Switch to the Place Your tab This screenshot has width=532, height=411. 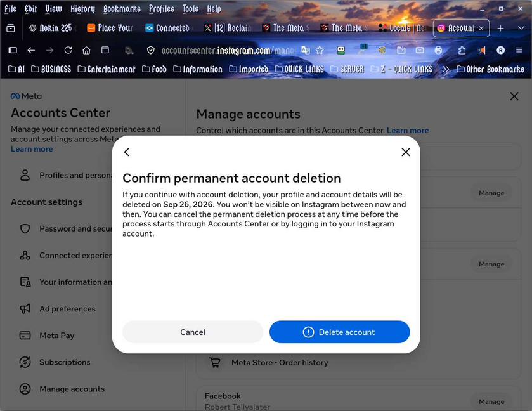(110, 28)
